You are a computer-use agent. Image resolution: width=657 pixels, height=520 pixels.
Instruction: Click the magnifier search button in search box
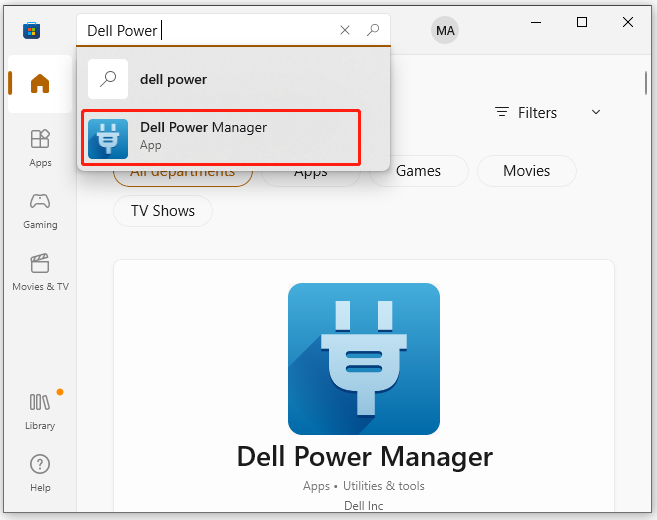[x=373, y=30]
